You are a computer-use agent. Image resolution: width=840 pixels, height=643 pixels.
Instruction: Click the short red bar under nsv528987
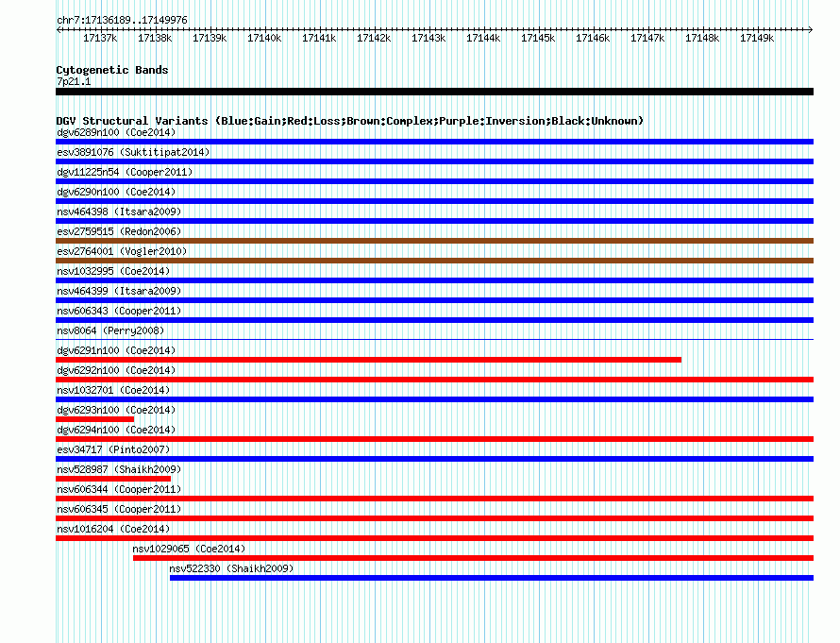click(113, 479)
